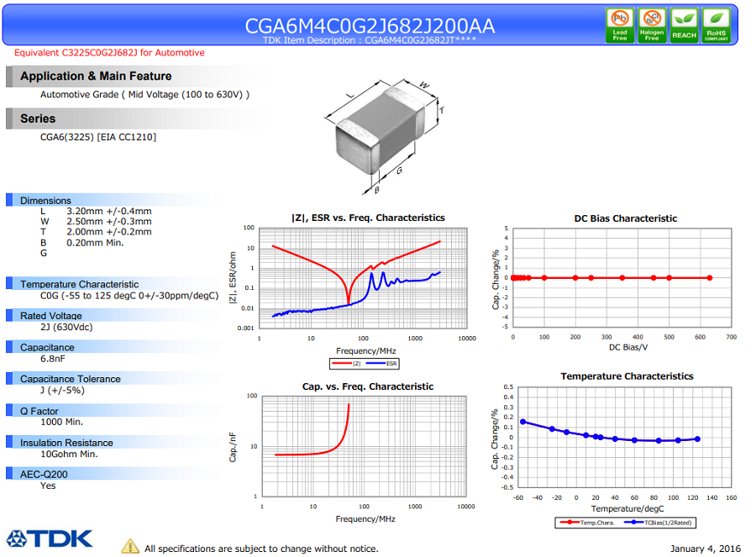
Task: Click the G dimension label row
Action: pos(44,253)
